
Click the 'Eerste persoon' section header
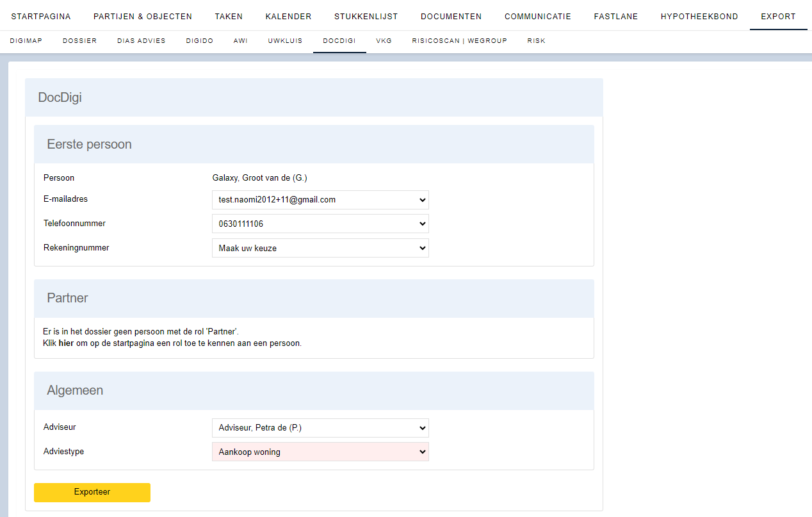314,144
